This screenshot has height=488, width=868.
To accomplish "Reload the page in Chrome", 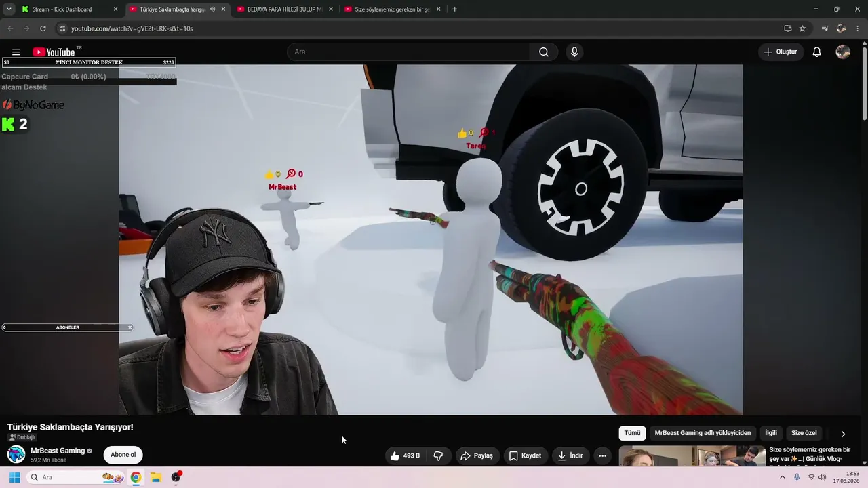I will pyautogui.click(x=43, y=28).
